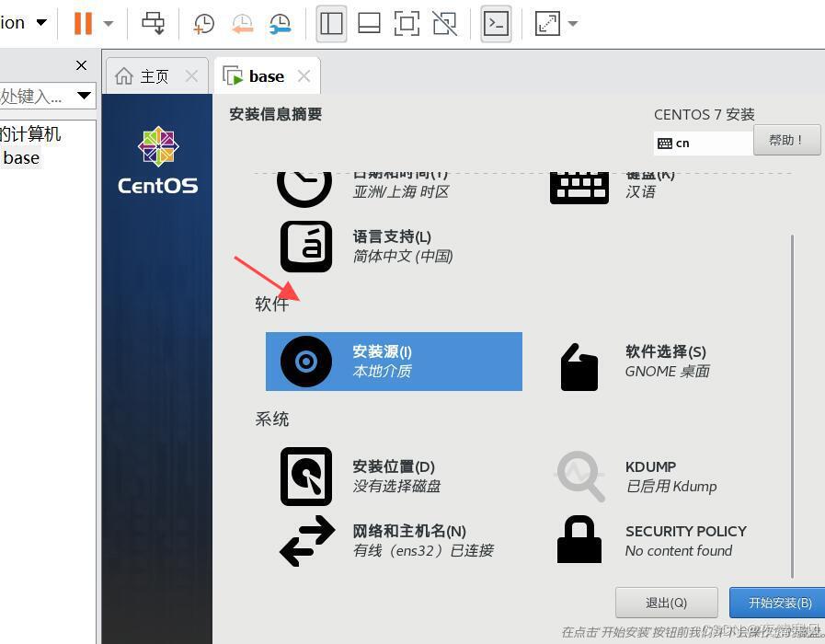Click the CENTOS 7 安装 header text

click(704, 114)
